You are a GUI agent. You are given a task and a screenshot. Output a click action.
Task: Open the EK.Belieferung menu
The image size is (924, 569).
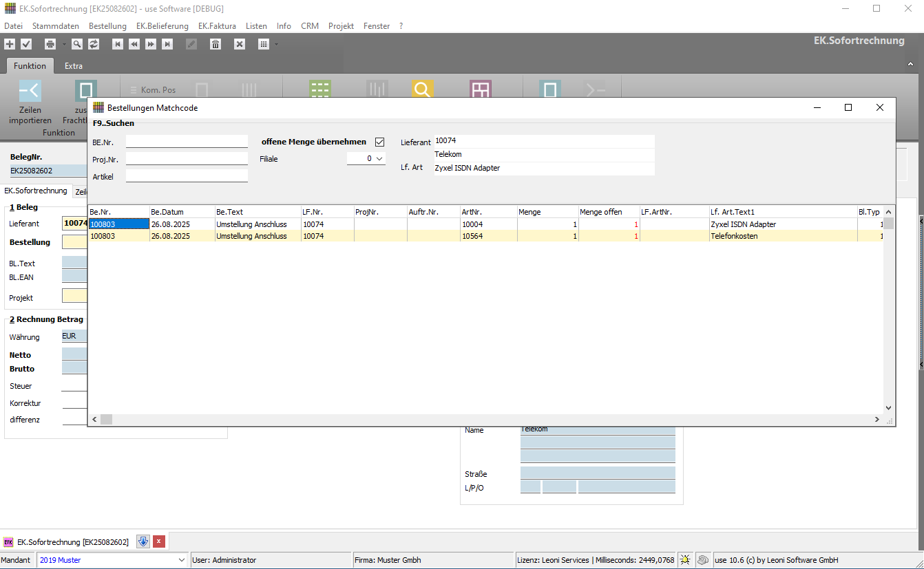[x=162, y=25]
